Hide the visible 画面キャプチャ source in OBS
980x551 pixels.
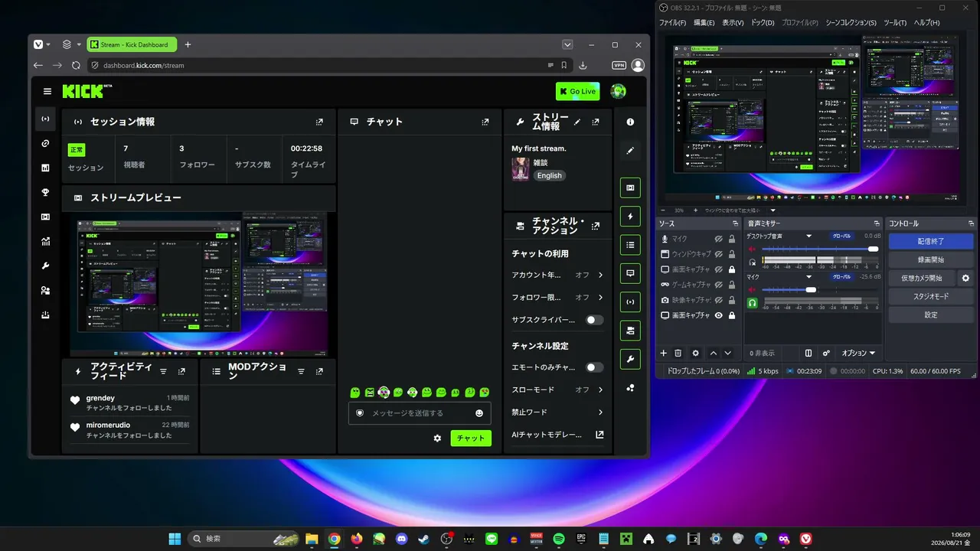pyautogui.click(x=719, y=315)
